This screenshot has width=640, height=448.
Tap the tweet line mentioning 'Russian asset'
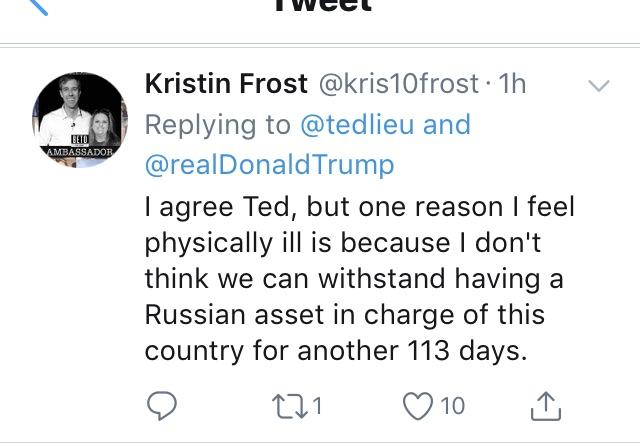pyautogui.click(x=345, y=314)
